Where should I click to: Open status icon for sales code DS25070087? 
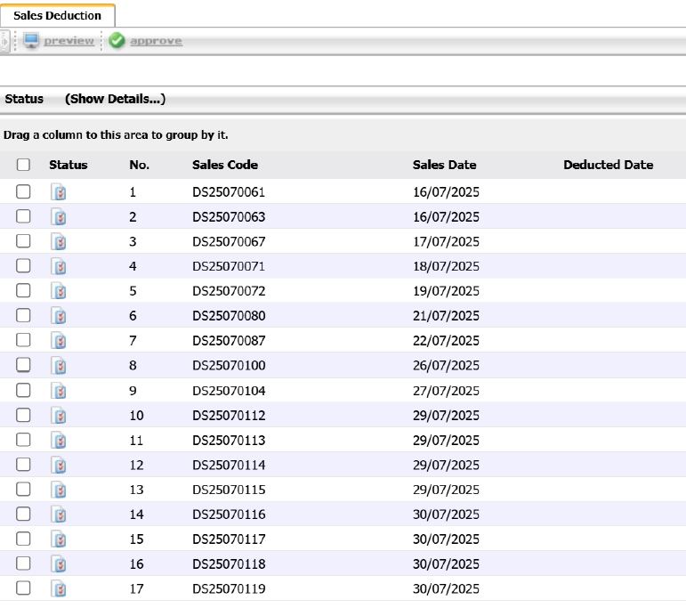click(x=59, y=341)
